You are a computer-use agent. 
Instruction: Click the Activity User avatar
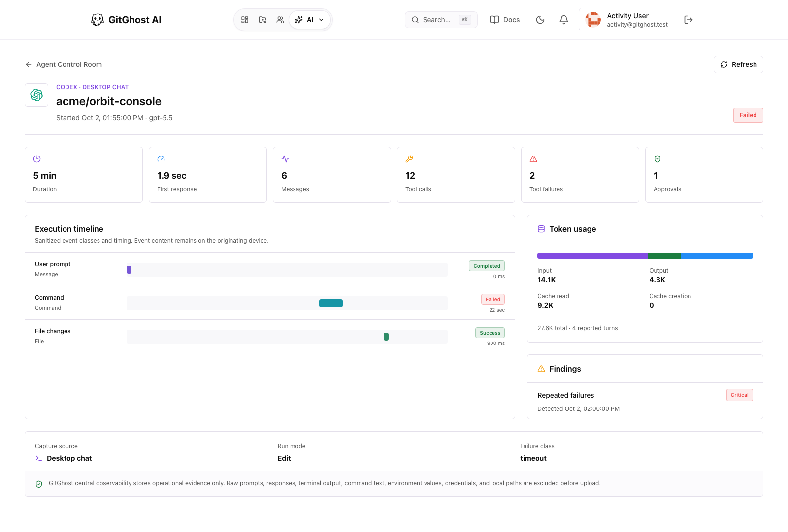593,20
